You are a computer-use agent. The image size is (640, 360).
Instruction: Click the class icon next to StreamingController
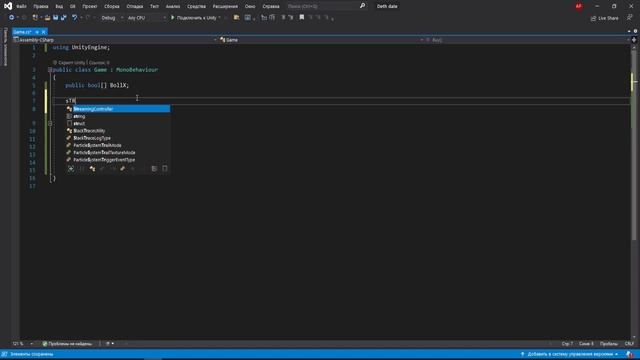pyautogui.click(x=69, y=109)
